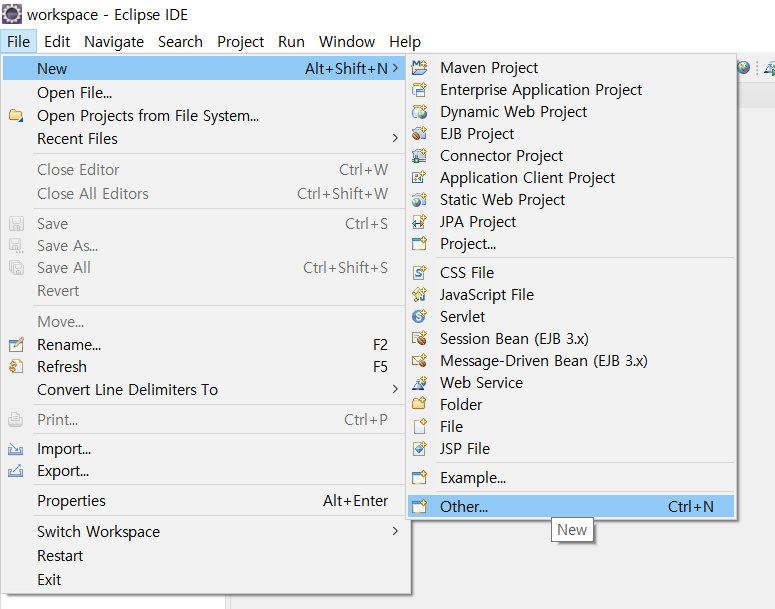Open the Edit menu
The height and width of the screenshot is (609, 775).
[57, 42]
